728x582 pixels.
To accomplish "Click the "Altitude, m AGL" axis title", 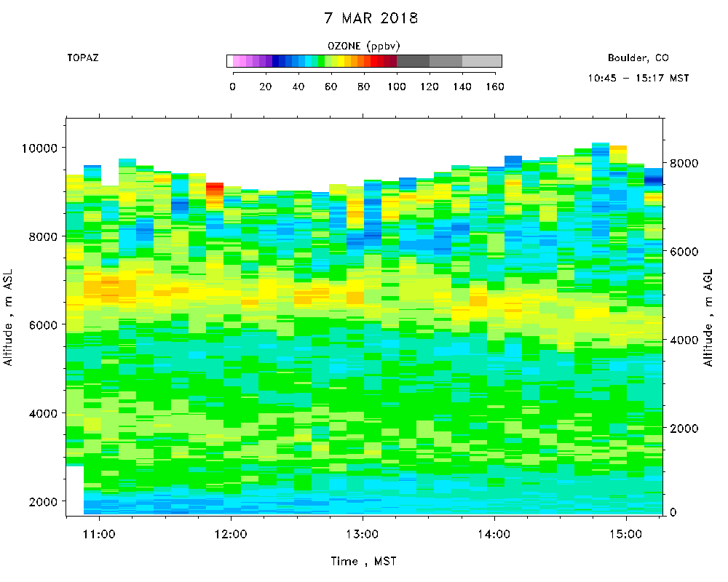I will (x=708, y=318).
